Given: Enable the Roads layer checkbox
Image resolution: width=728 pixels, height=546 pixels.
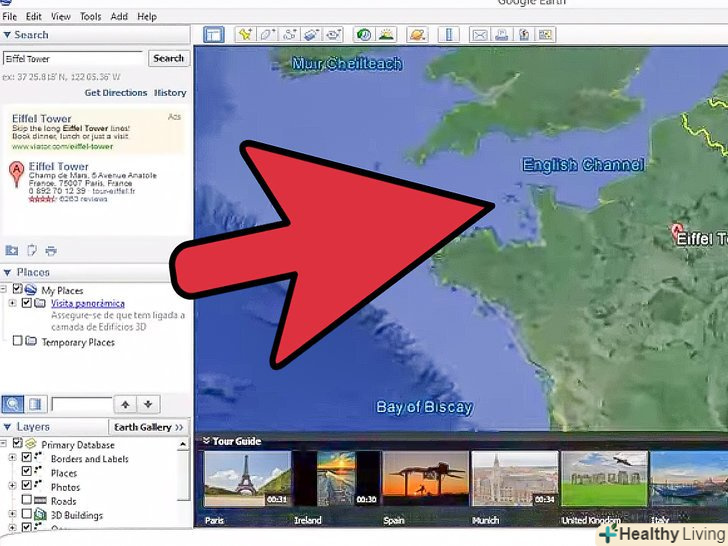Looking at the screenshot, I should (x=27, y=502).
